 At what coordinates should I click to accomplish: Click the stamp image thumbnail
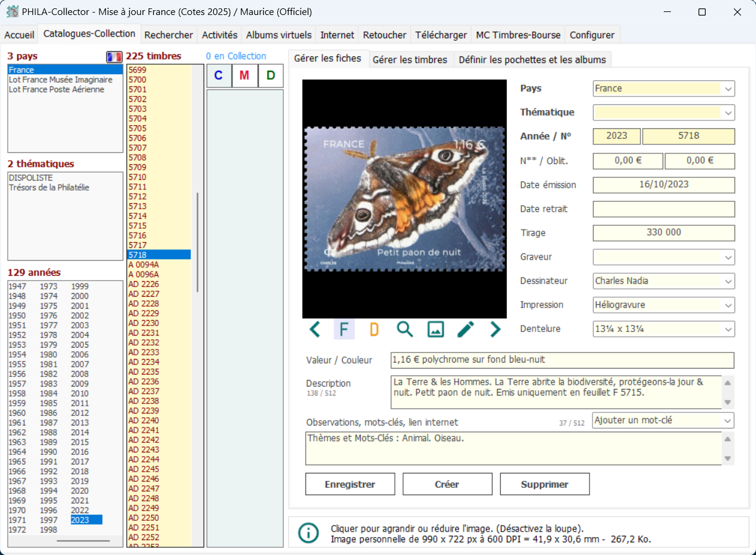[x=404, y=199]
